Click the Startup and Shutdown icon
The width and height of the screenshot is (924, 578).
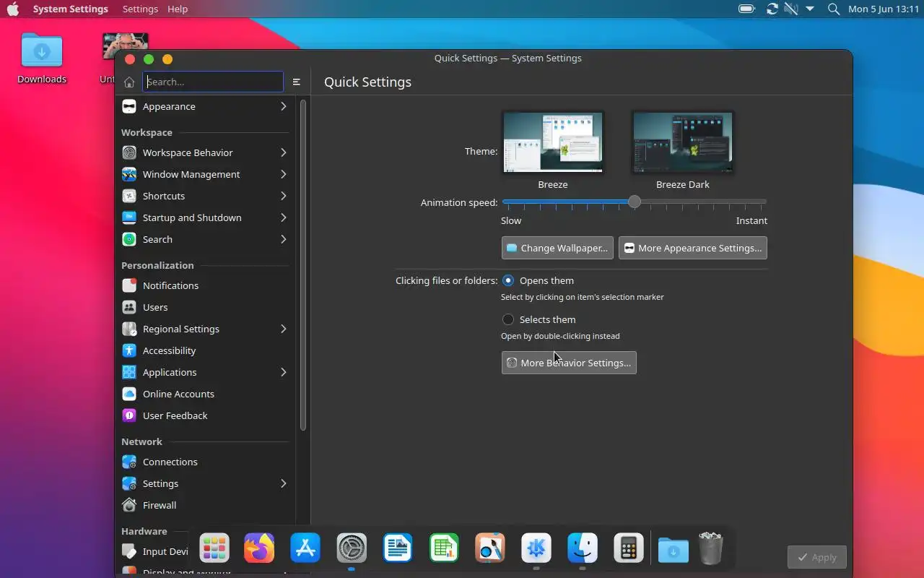pos(129,217)
